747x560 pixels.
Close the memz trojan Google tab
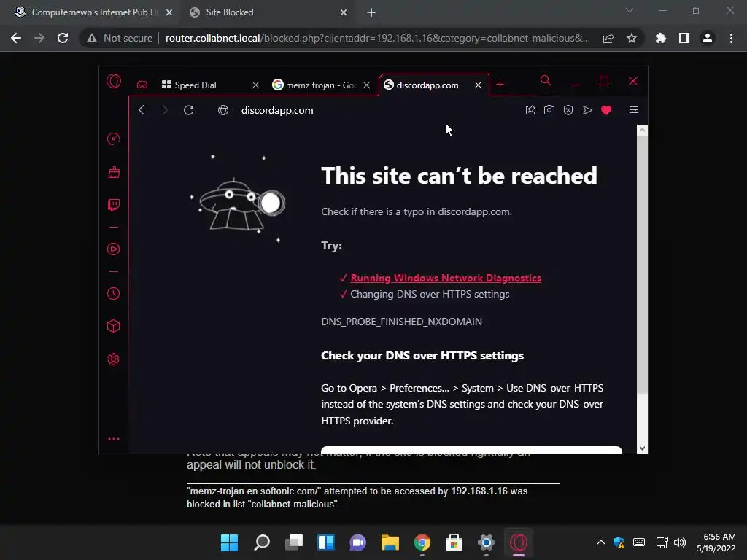tap(366, 85)
